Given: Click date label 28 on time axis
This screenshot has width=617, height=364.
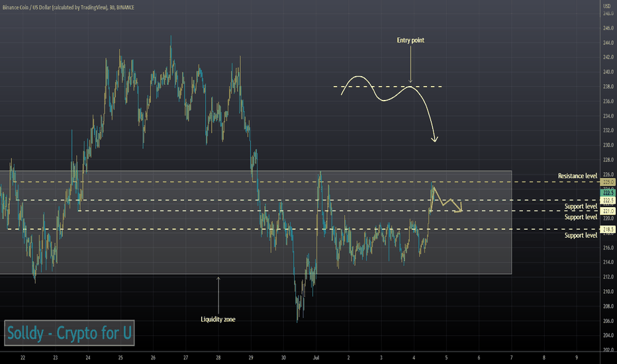Looking at the screenshot, I should pos(218,357).
